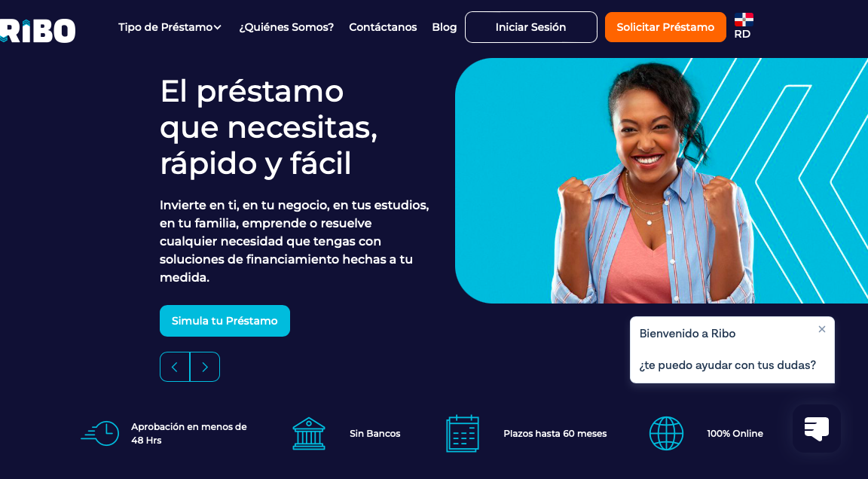This screenshot has height=479, width=868.
Task: Open the ¿Quiénes Somos? menu item
Action: click(286, 27)
